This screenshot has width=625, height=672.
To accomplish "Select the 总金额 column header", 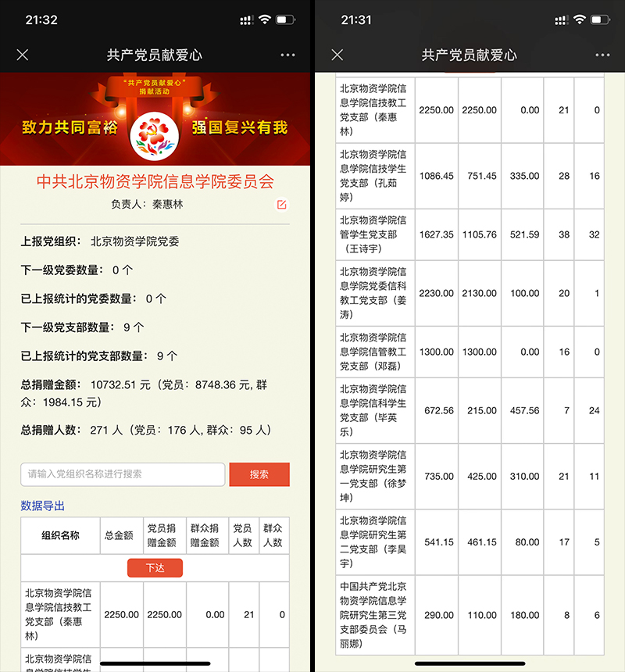I will tap(120, 535).
